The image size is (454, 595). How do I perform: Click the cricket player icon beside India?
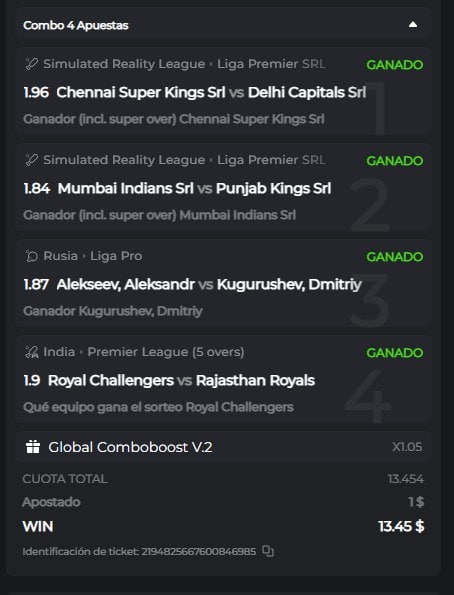[32, 352]
